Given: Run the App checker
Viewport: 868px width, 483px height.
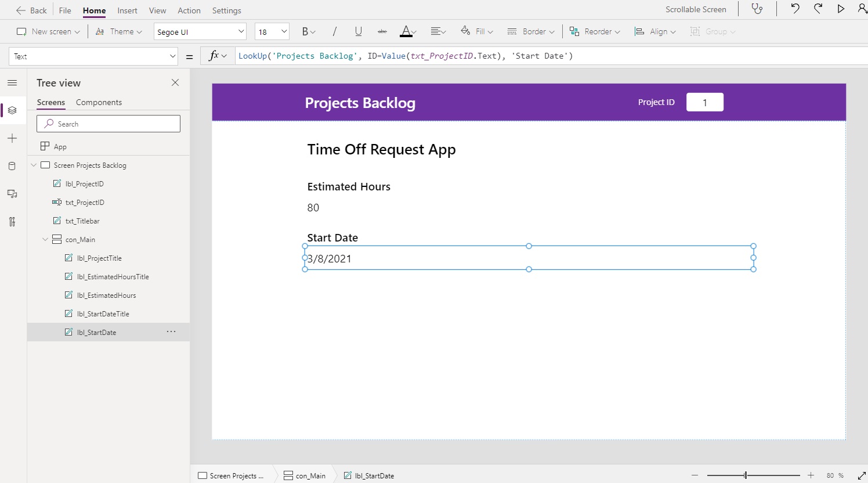Looking at the screenshot, I should click(x=758, y=9).
